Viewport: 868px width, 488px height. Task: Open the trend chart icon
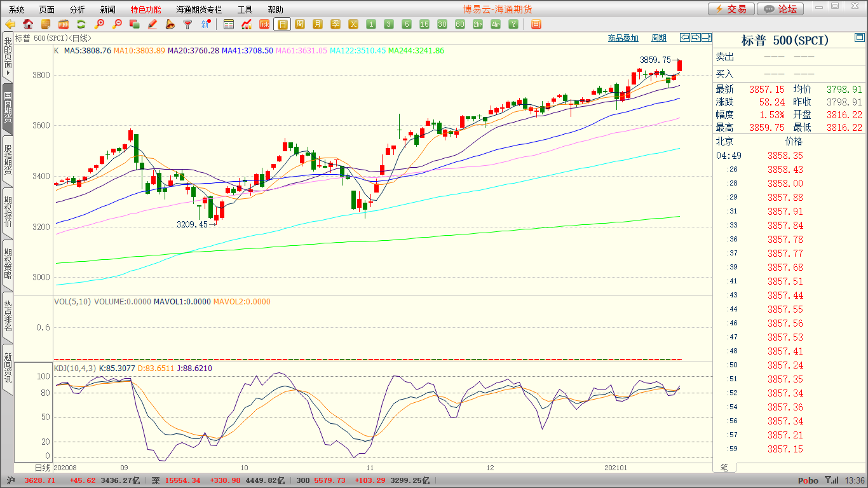pos(247,25)
